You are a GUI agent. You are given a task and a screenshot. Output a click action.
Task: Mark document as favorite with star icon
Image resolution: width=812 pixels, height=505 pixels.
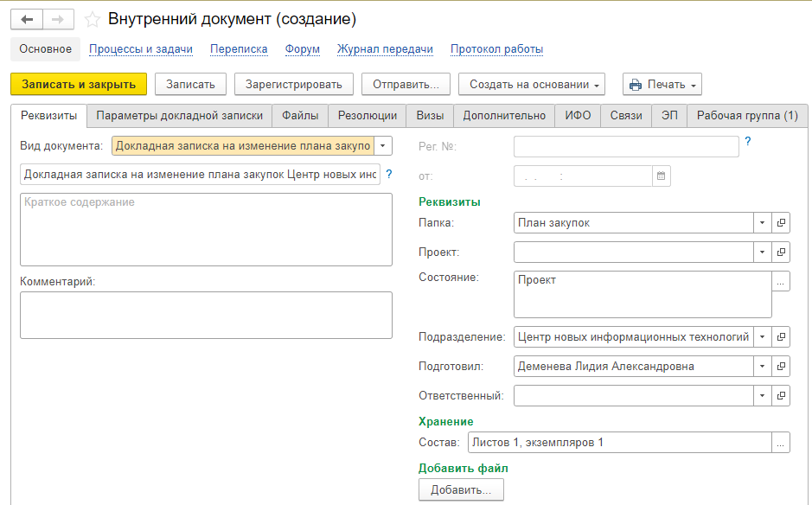(x=93, y=20)
